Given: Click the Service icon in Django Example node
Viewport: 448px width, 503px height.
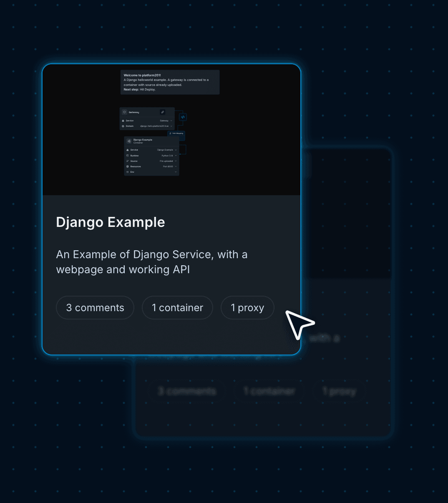Looking at the screenshot, I should [x=127, y=150].
